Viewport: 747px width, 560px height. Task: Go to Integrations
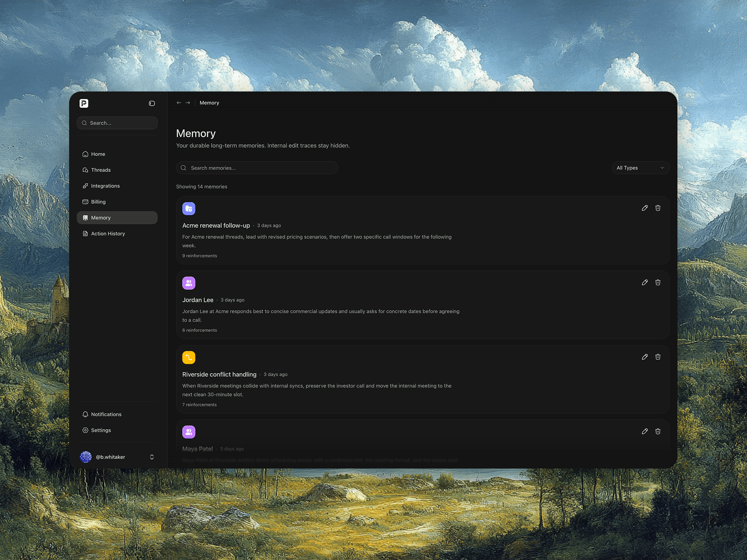click(x=117, y=186)
